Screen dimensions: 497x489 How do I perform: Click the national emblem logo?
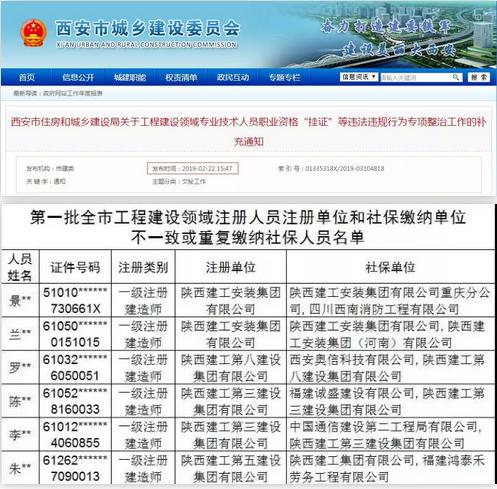click(x=33, y=32)
